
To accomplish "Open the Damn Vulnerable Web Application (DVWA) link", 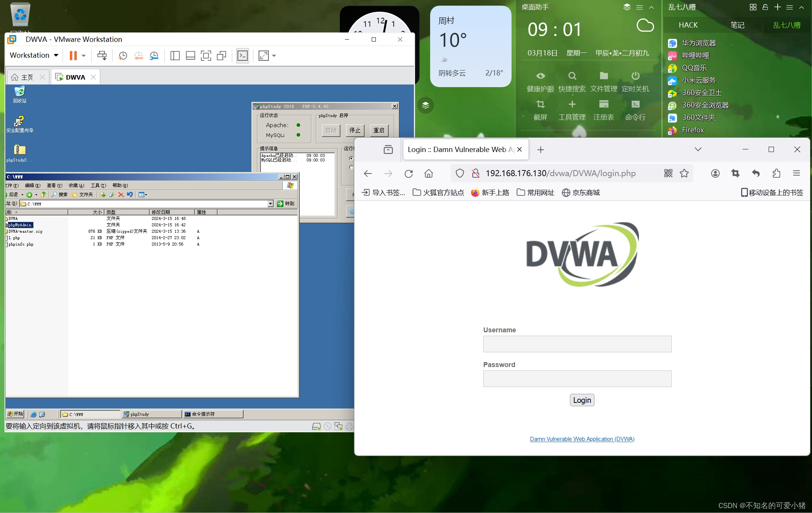I will 582,439.
